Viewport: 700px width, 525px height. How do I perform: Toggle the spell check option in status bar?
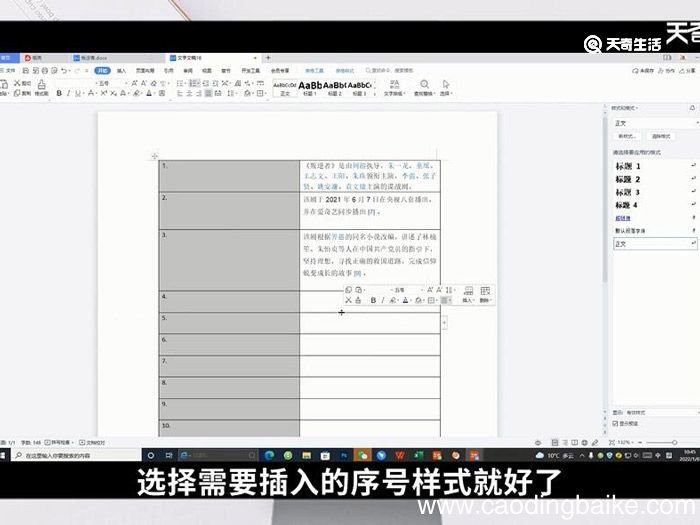pyautogui.click(x=59, y=442)
